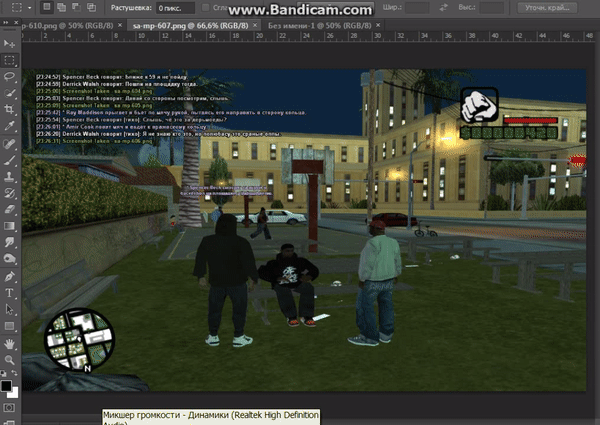Select the Path Selection tool
The image size is (600, 425).
(x=10, y=309)
